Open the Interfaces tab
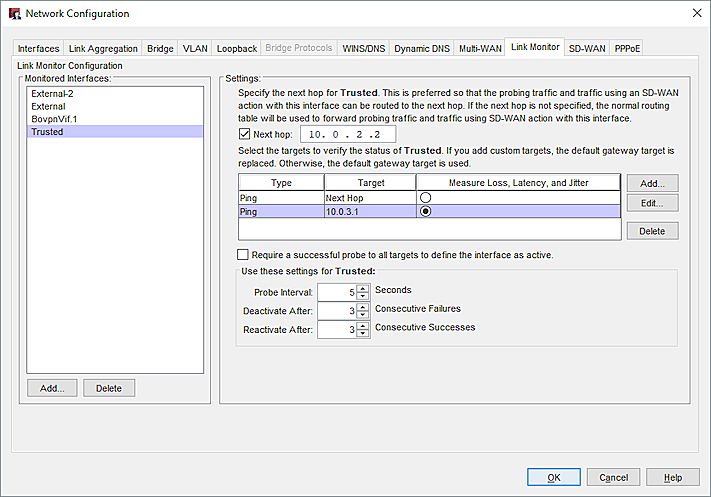The image size is (711, 497). coord(39,49)
